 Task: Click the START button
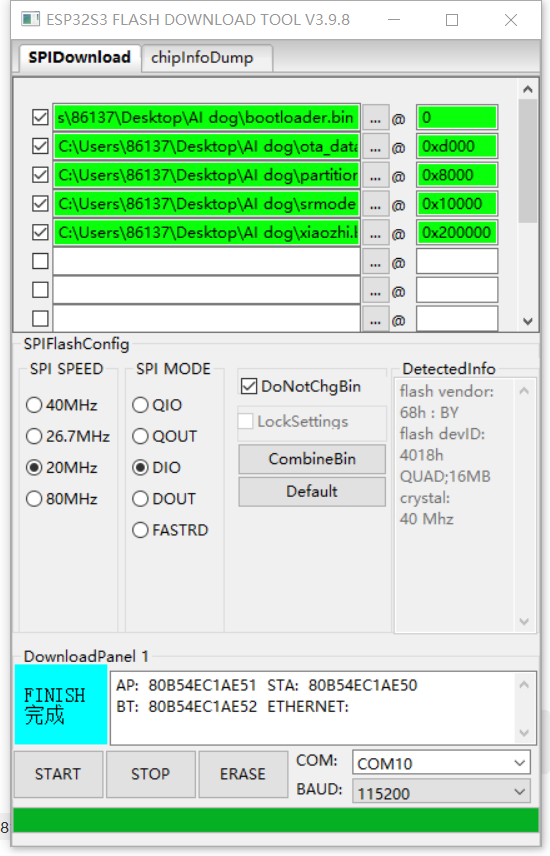(x=58, y=774)
